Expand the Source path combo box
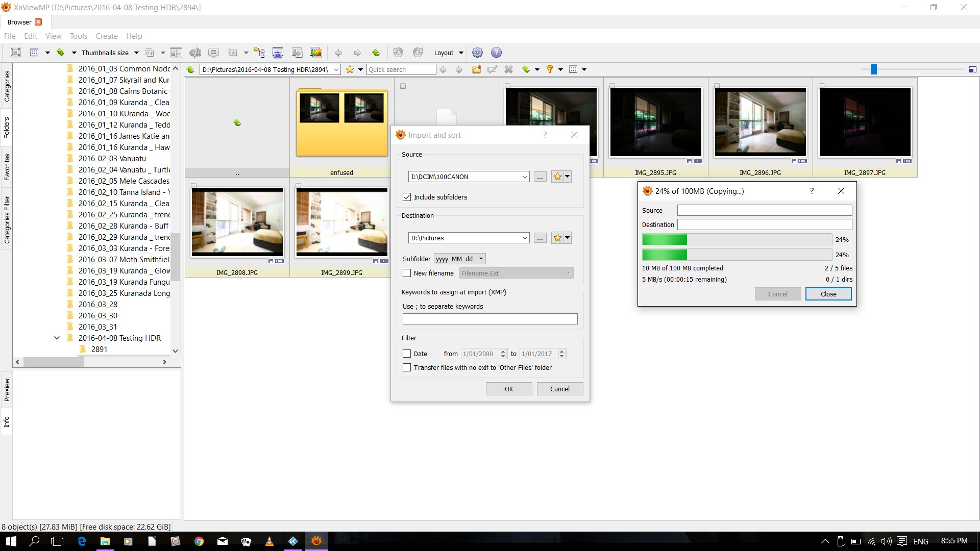This screenshot has width=980, height=551. 524,177
